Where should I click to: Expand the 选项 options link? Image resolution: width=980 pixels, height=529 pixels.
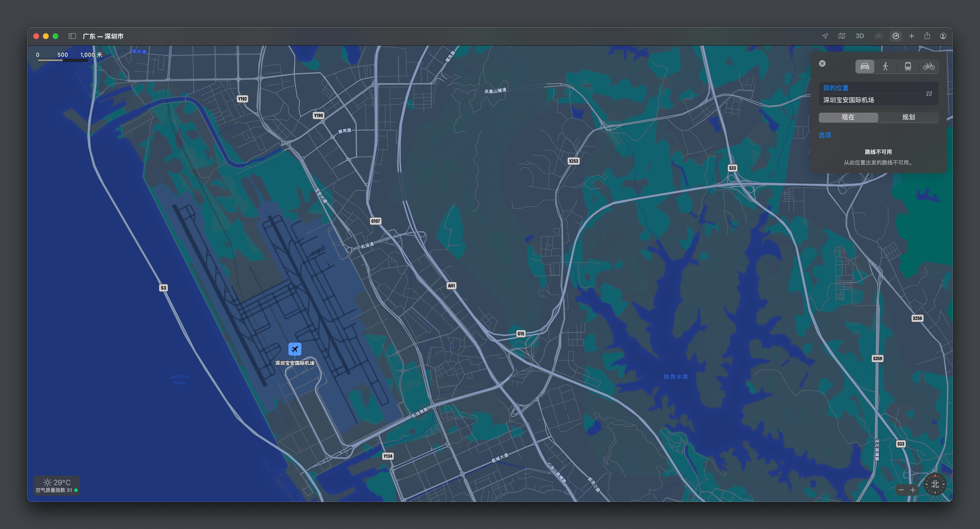tap(824, 136)
